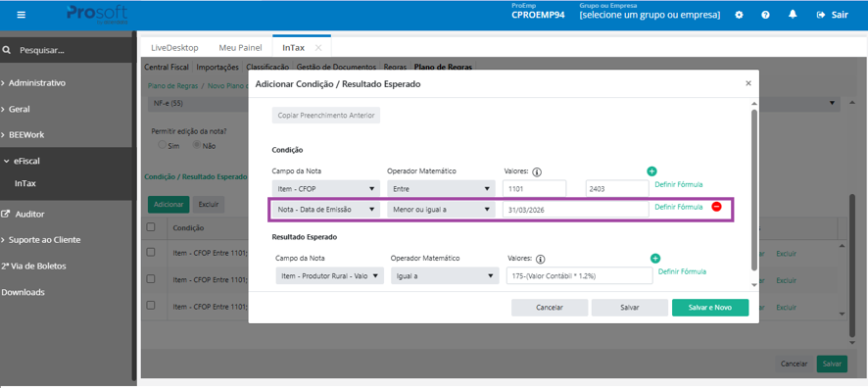Select the Sim radio button
Viewport: 868px width, 388px height.
tap(162, 145)
